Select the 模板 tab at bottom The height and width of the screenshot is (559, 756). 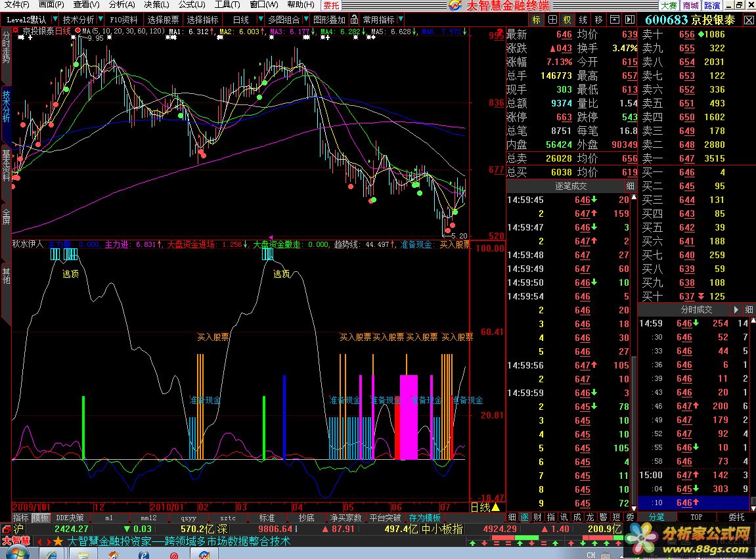coord(41,518)
